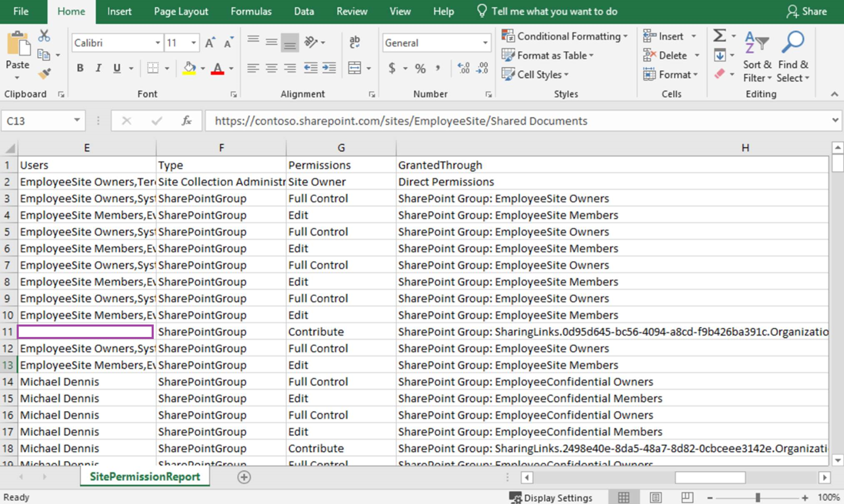Toggle Bold formatting

[80, 68]
